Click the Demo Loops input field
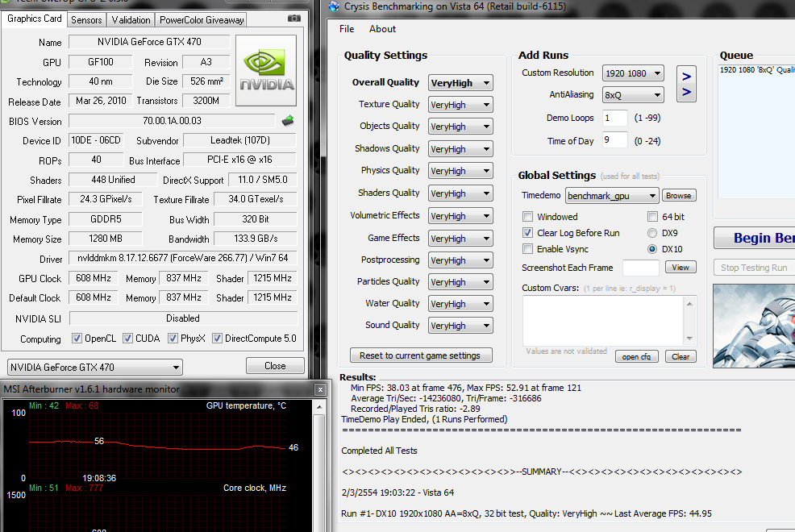Image resolution: width=795 pixels, height=532 pixels. pyautogui.click(x=615, y=118)
